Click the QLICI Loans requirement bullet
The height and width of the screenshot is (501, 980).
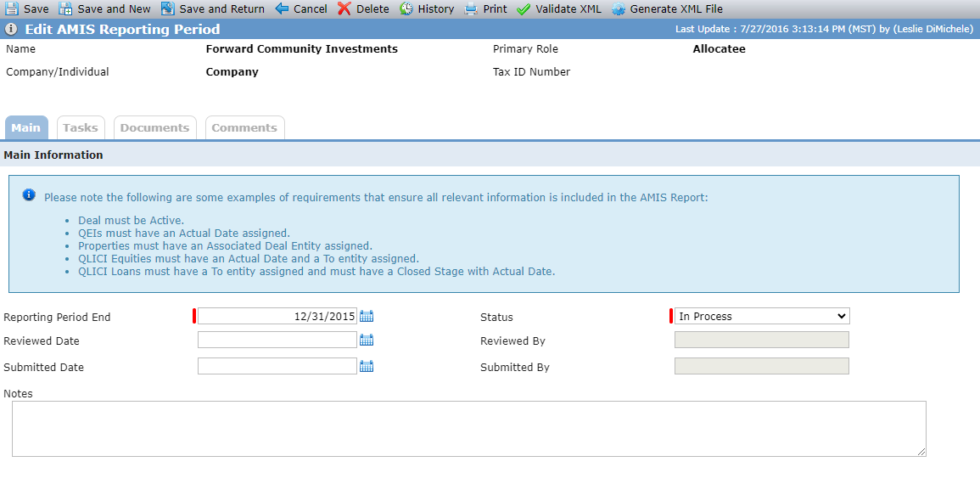316,272
